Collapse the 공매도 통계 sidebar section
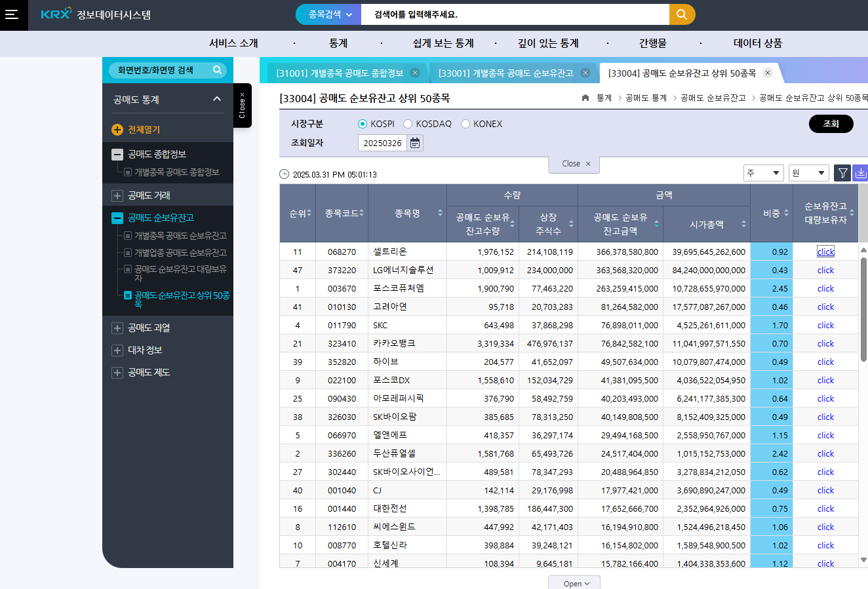The width and height of the screenshot is (868, 589). click(217, 99)
